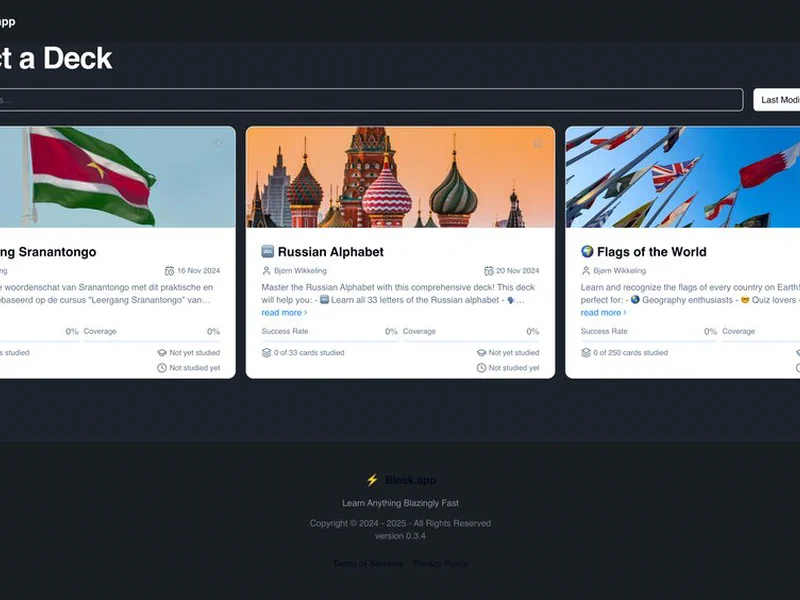Image resolution: width=800 pixels, height=600 pixels.
Task: Favorite the Sranantongo deck via its star icon
Action: [219, 143]
